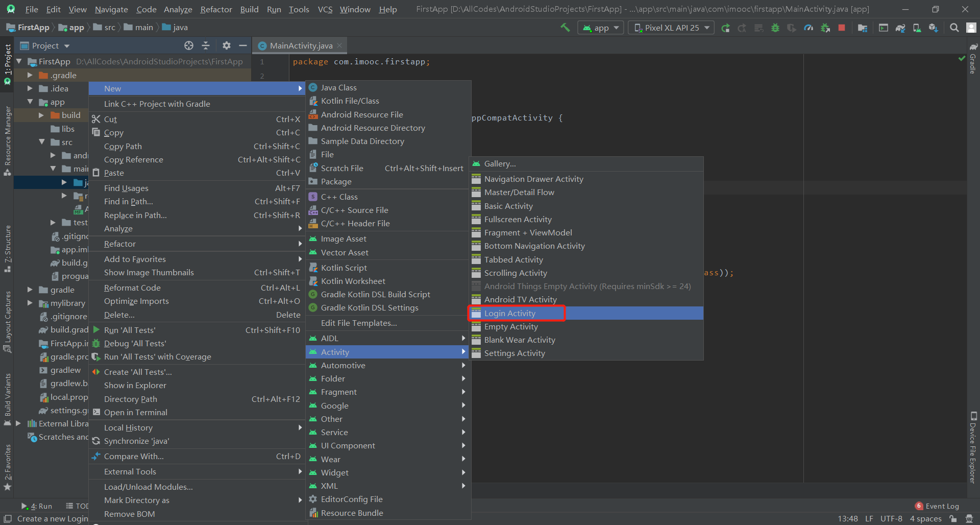Screen dimensions: 980x525
Task: Expand the mylibrary module in tree
Action: tap(30, 303)
